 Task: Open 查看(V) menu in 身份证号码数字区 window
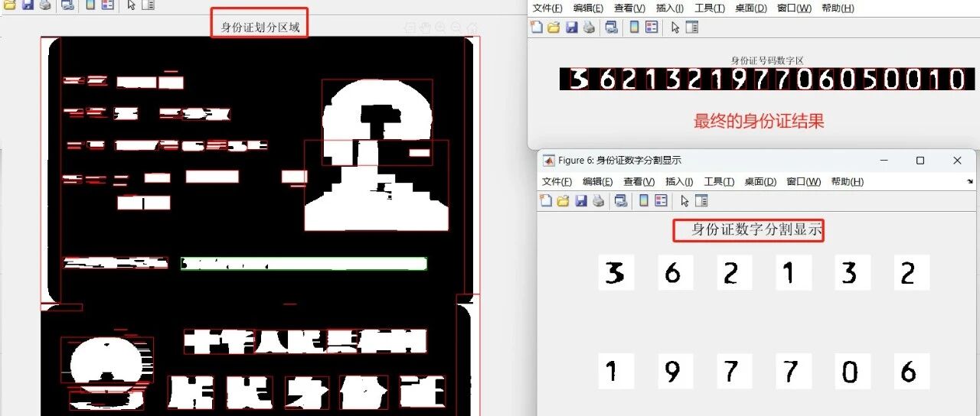click(x=630, y=8)
